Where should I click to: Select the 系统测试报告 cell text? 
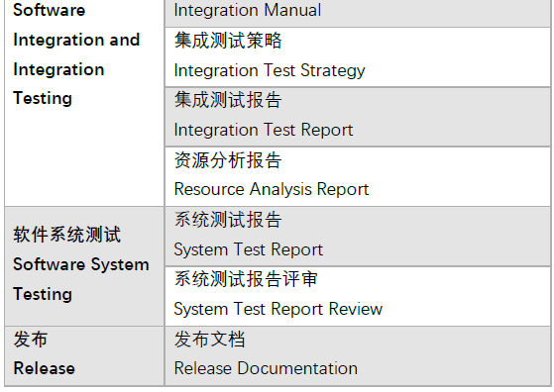[x=228, y=220]
